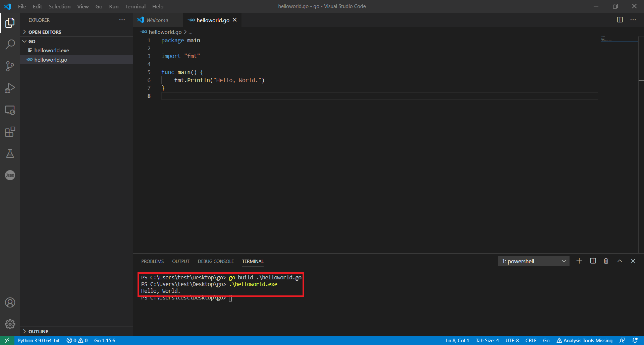Open the File menu
Image resolution: width=644 pixels, height=345 pixels.
click(22, 6)
